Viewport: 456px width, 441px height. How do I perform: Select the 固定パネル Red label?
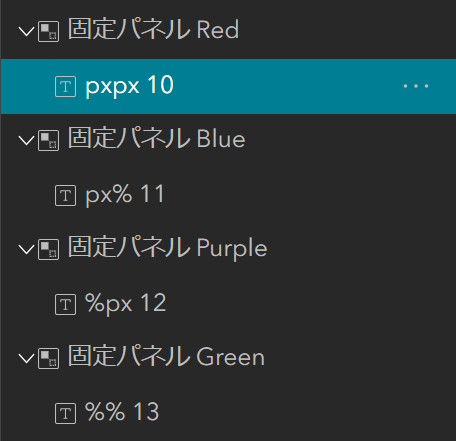pos(153,29)
